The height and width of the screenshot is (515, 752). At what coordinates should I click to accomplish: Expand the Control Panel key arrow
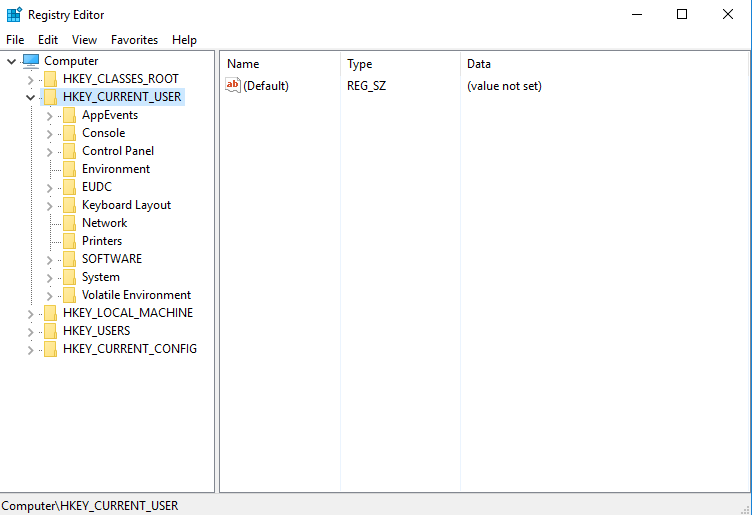(x=49, y=152)
